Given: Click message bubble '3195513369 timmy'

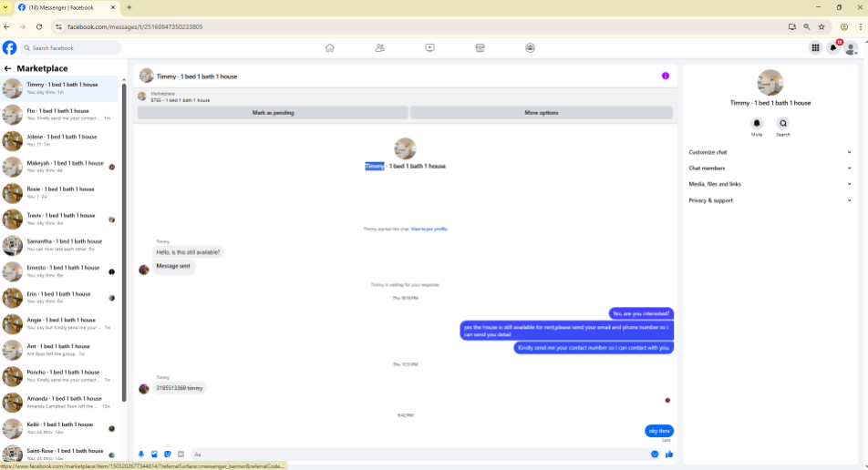Looking at the screenshot, I should coord(180,388).
